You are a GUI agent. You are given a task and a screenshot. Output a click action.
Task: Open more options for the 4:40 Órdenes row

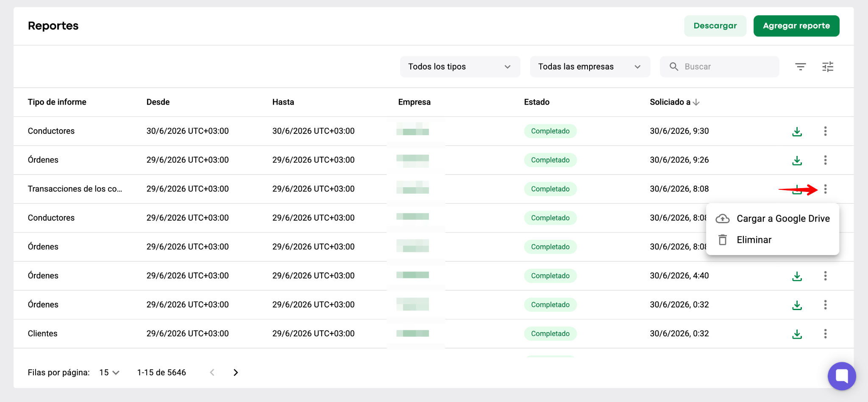tap(825, 276)
